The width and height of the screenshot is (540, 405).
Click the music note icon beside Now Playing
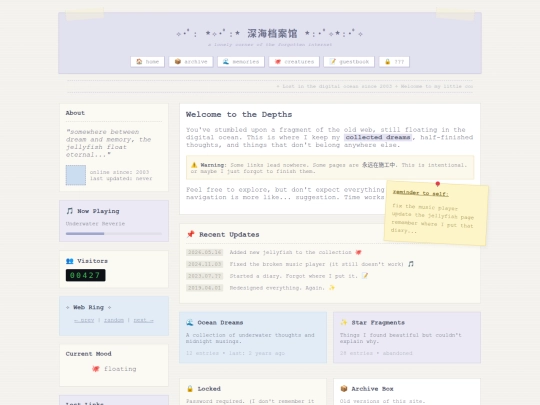coord(70,211)
